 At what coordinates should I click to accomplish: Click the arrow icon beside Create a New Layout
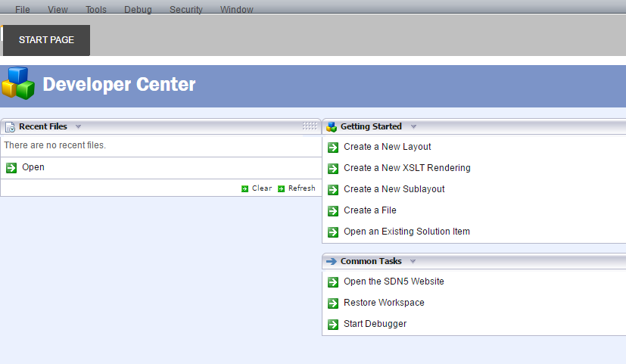tap(333, 148)
